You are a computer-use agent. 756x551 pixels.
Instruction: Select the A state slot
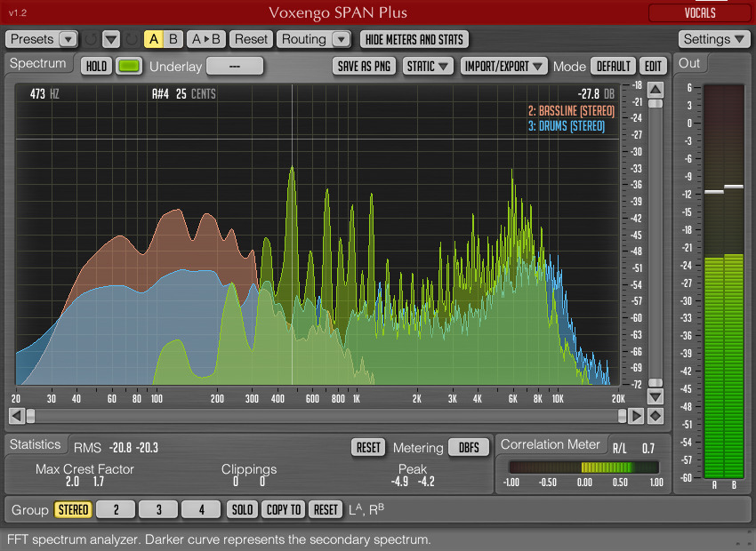pos(154,39)
